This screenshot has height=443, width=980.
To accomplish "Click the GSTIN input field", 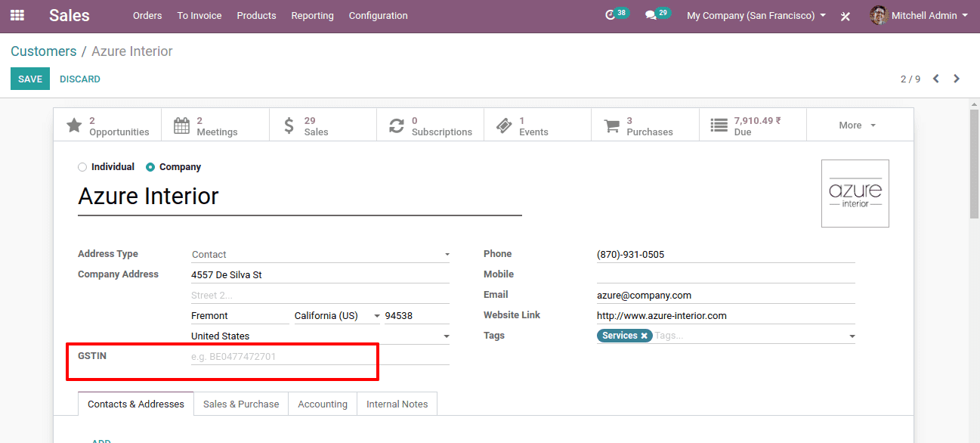I will 320,356.
